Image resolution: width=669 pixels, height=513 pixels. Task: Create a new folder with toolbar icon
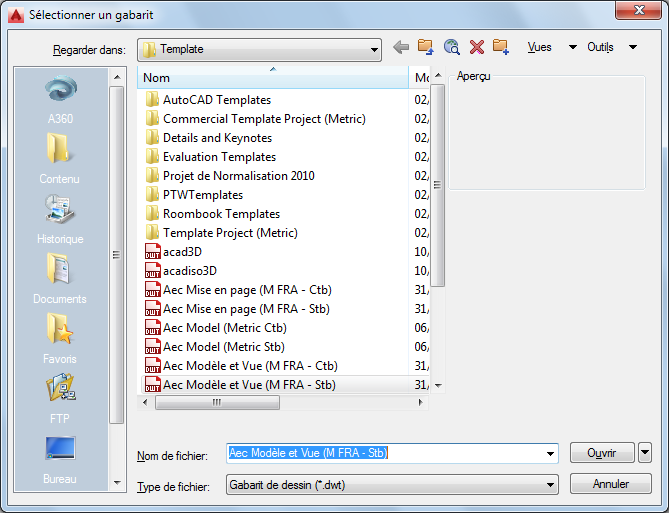coord(501,47)
